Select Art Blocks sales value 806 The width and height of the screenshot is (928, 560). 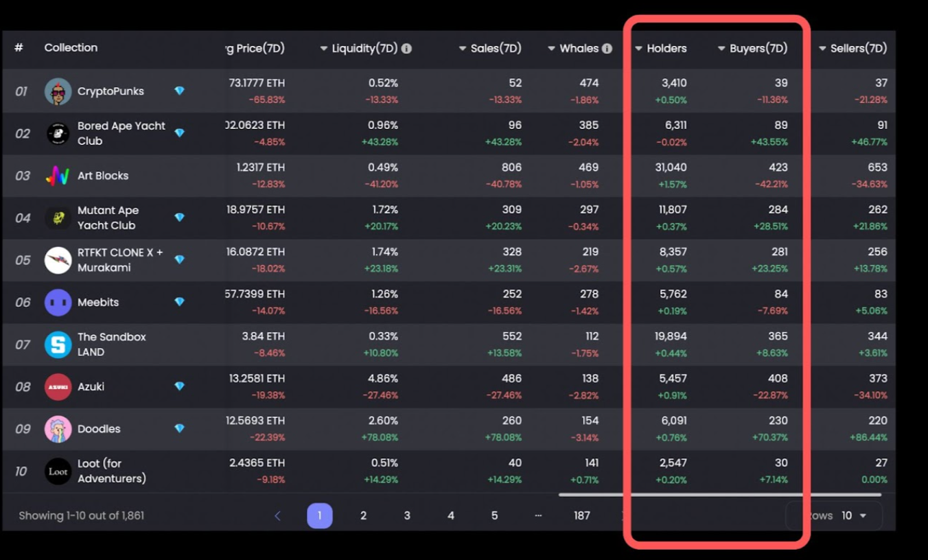click(511, 167)
